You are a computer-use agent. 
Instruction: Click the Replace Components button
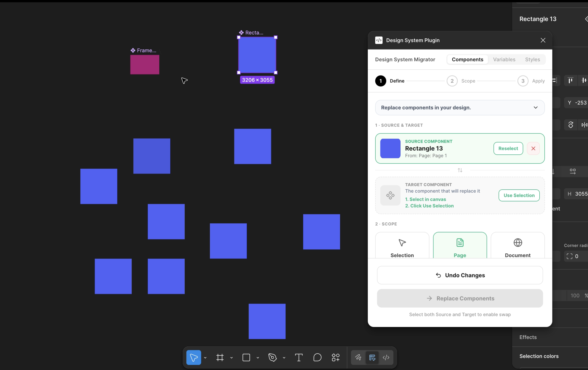(x=460, y=298)
